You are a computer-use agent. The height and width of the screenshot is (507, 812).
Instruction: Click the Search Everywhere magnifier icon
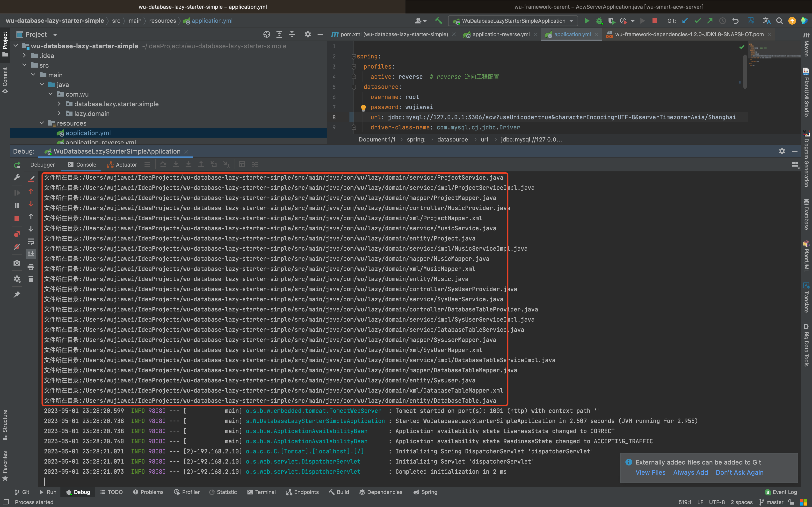779,21
